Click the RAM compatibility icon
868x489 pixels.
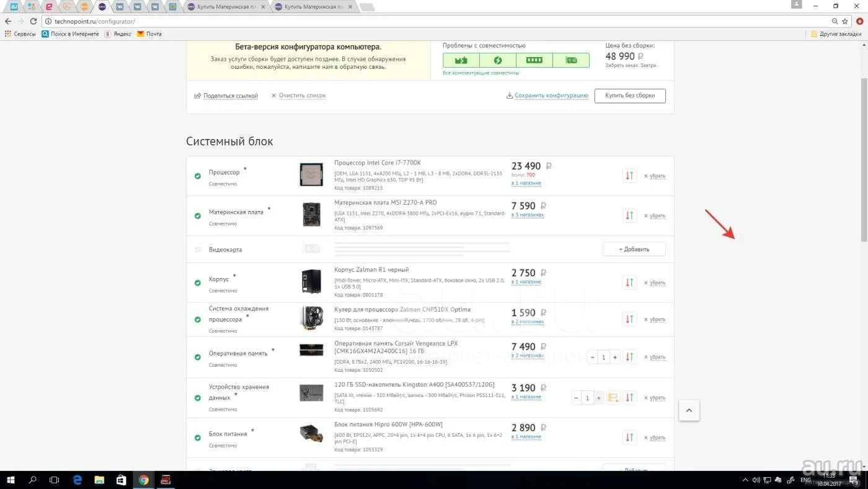pyautogui.click(x=534, y=60)
